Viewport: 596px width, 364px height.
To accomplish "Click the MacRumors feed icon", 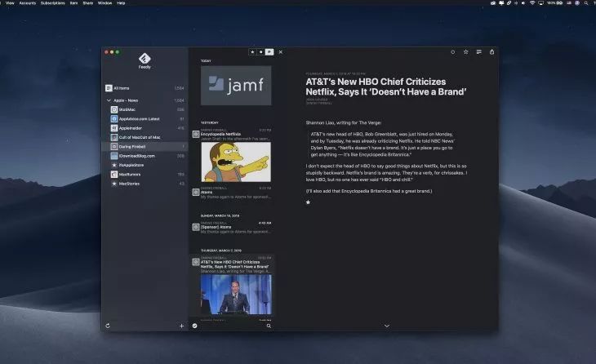I will click(x=114, y=175).
